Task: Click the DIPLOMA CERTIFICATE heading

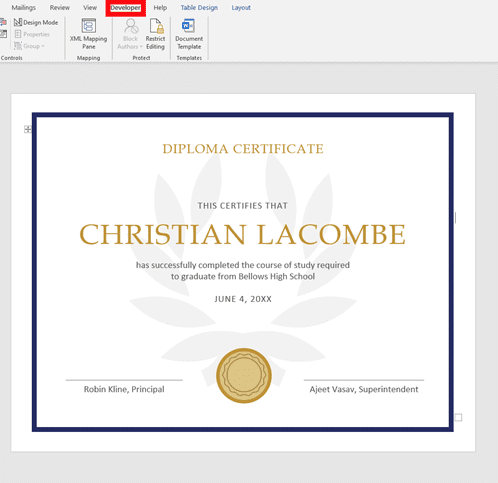Action: pyautogui.click(x=243, y=149)
